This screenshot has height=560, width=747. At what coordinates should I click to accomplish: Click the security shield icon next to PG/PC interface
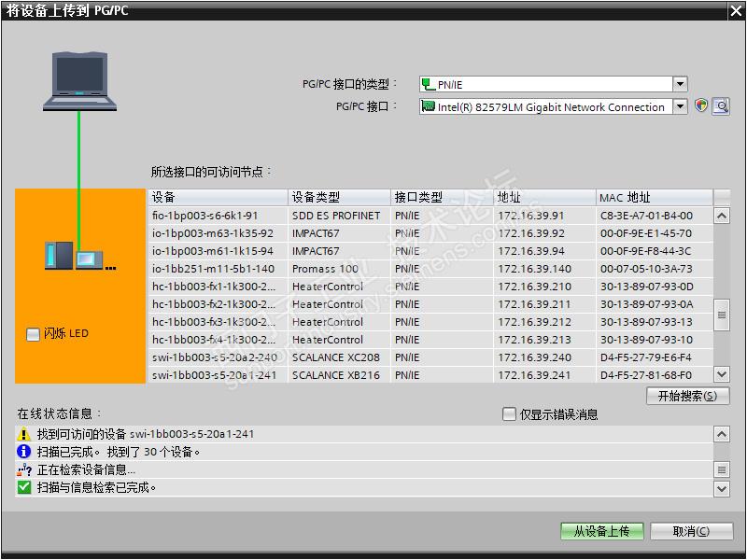pos(701,105)
